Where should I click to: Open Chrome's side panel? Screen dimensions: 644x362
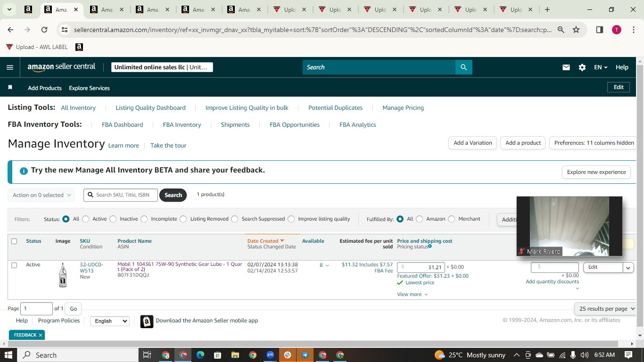coord(600,30)
